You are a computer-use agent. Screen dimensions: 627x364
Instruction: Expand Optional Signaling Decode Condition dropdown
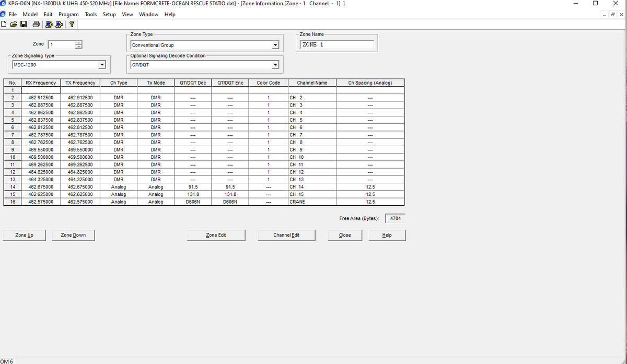point(276,65)
